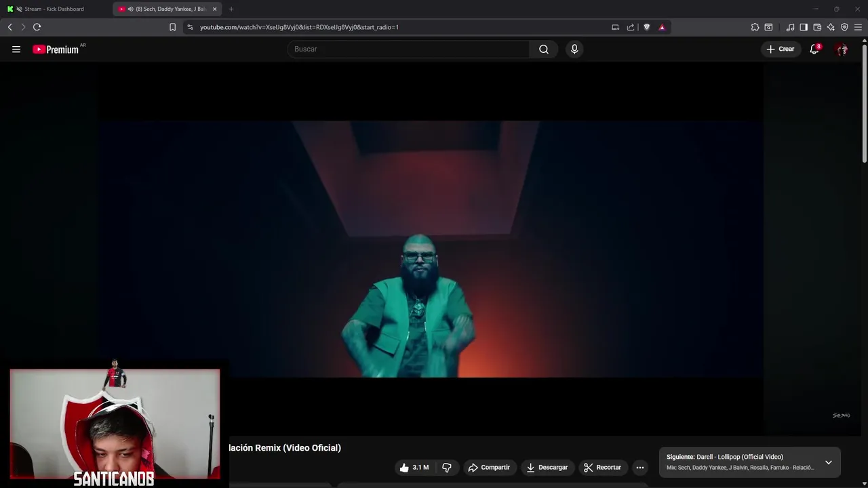Viewport: 868px width, 488px height.
Task: Click the 3.1 M like count
Action: pyautogui.click(x=420, y=468)
